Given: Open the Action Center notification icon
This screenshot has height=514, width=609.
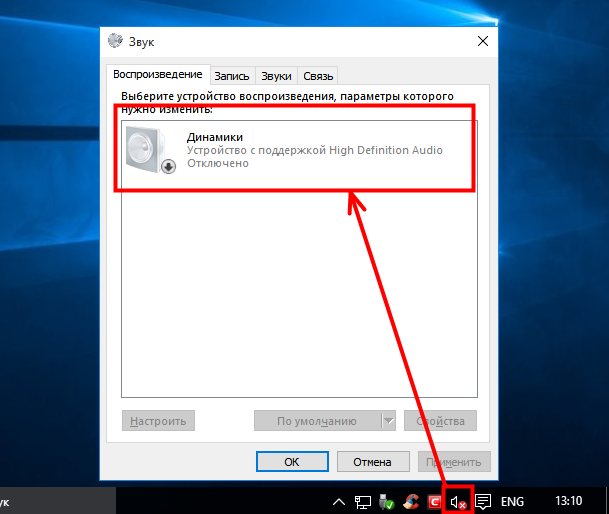Looking at the screenshot, I should point(483,500).
